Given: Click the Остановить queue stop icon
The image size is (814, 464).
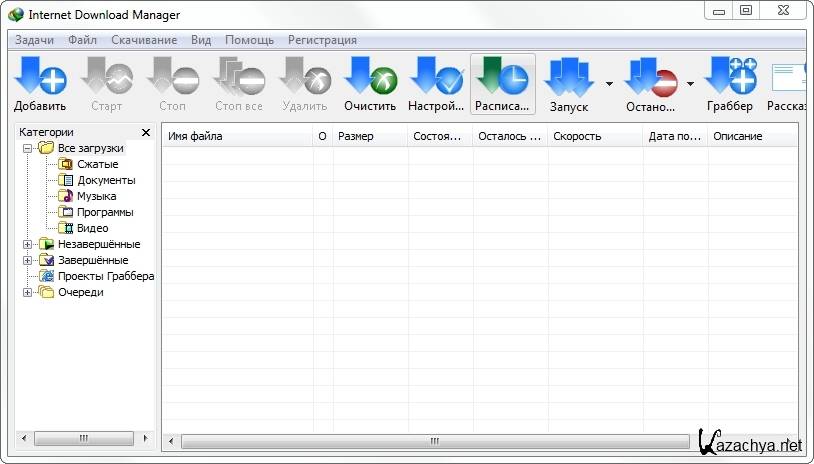Looking at the screenshot, I should click(x=650, y=78).
